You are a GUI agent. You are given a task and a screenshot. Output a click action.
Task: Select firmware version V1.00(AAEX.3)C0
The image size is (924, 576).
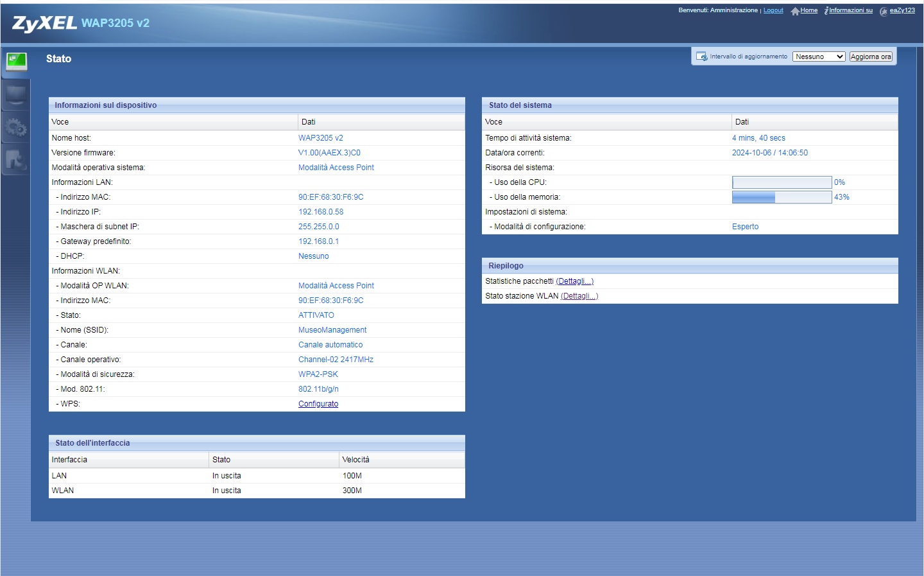click(329, 153)
